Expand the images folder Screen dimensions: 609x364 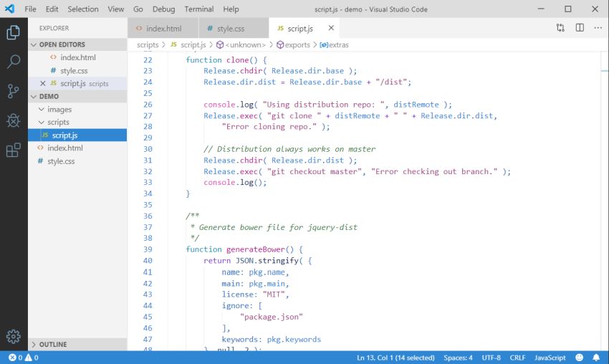tap(59, 110)
